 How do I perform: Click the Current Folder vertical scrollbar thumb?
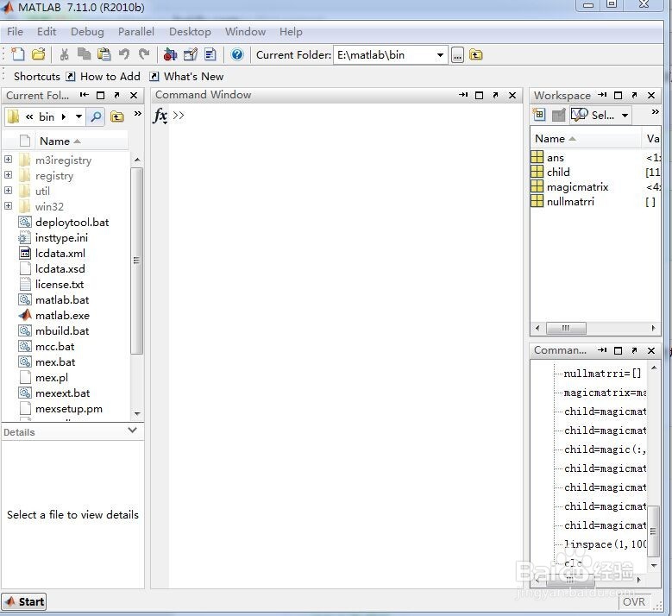coord(136,261)
